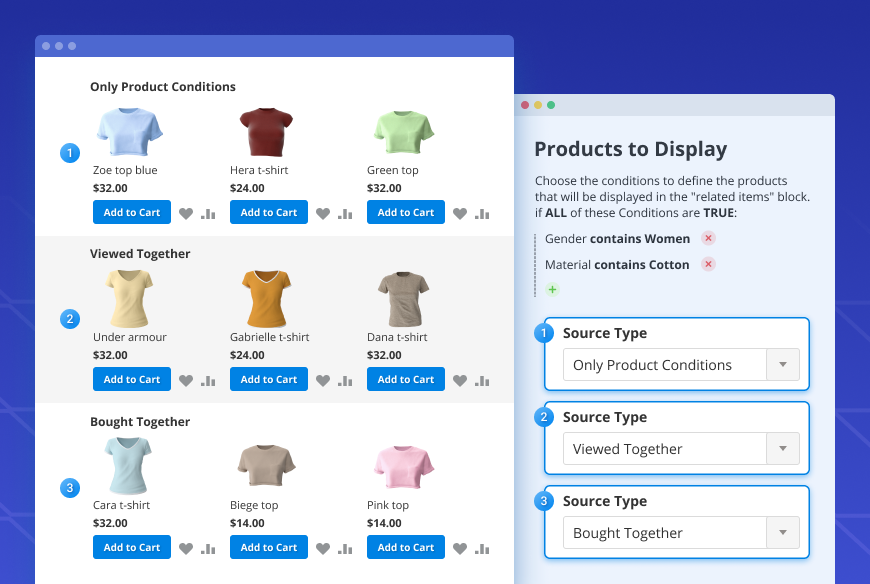This screenshot has width=870, height=584.
Task: Open the Viewed Together source type dropdown
Action: 783,449
